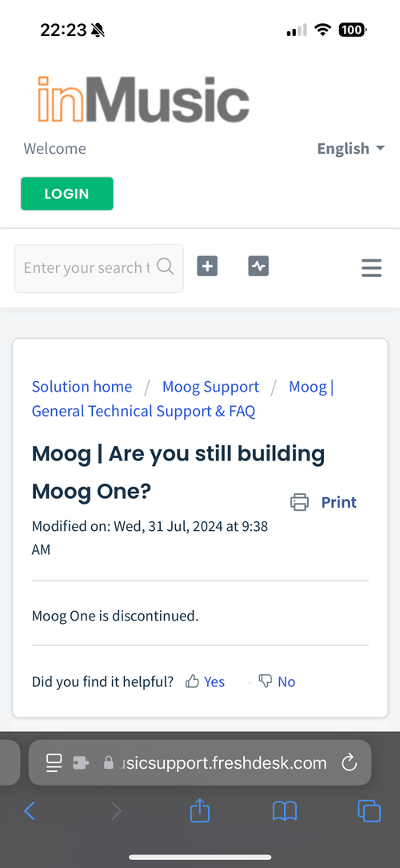This screenshot has width=400, height=868.
Task: Open General Technical Support & FAQ link
Action: click(x=143, y=411)
